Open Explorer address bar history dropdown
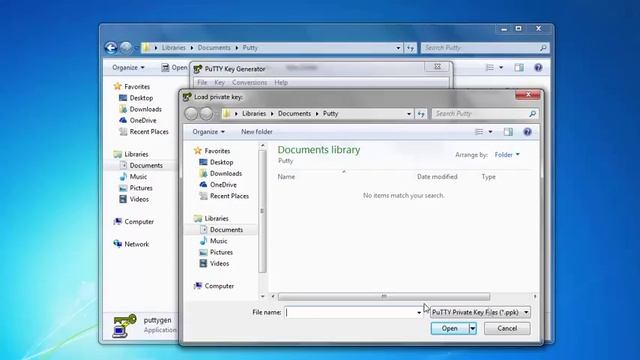Viewport: 640px width, 360px height. (398, 48)
